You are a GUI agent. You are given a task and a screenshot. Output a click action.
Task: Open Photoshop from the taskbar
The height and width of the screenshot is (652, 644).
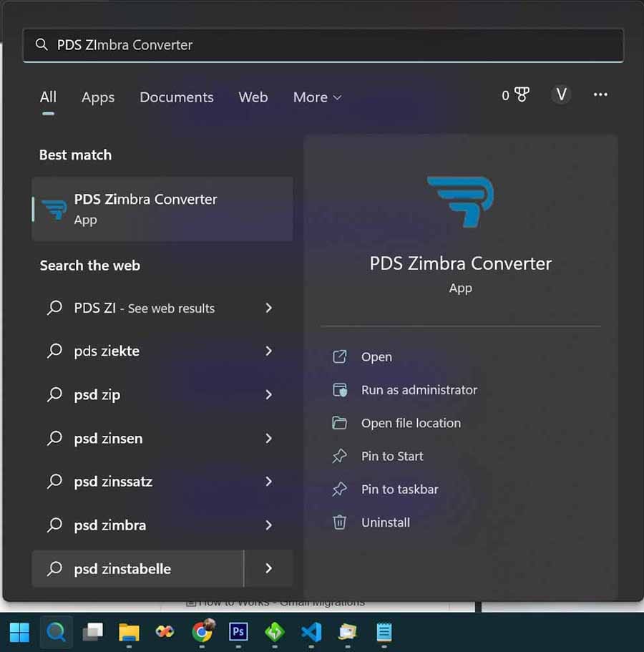(x=239, y=632)
